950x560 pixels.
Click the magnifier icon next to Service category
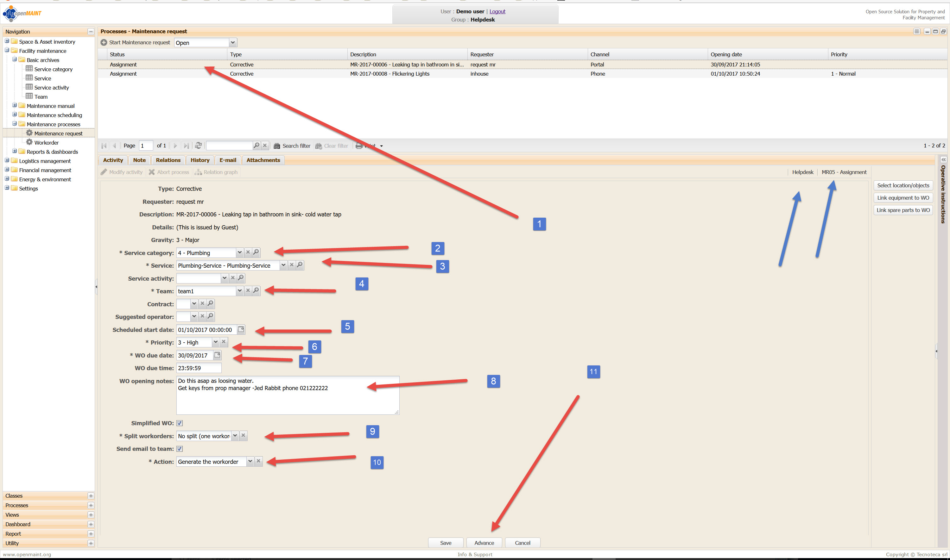coord(256,252)
